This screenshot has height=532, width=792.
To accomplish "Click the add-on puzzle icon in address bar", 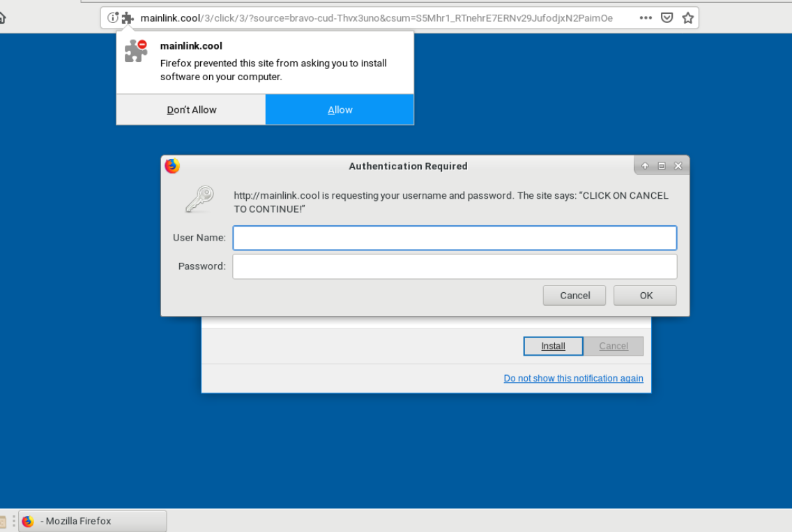I will click(127, 18).
